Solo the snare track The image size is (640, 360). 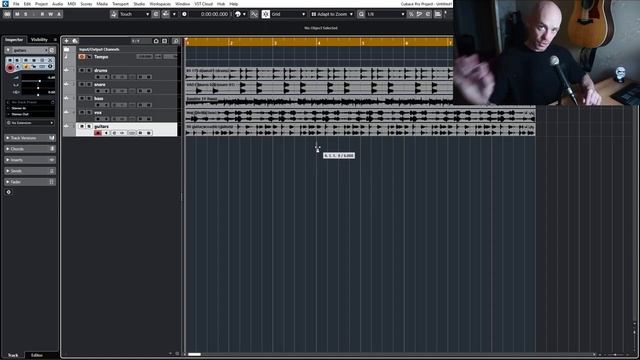pos(89,84)
